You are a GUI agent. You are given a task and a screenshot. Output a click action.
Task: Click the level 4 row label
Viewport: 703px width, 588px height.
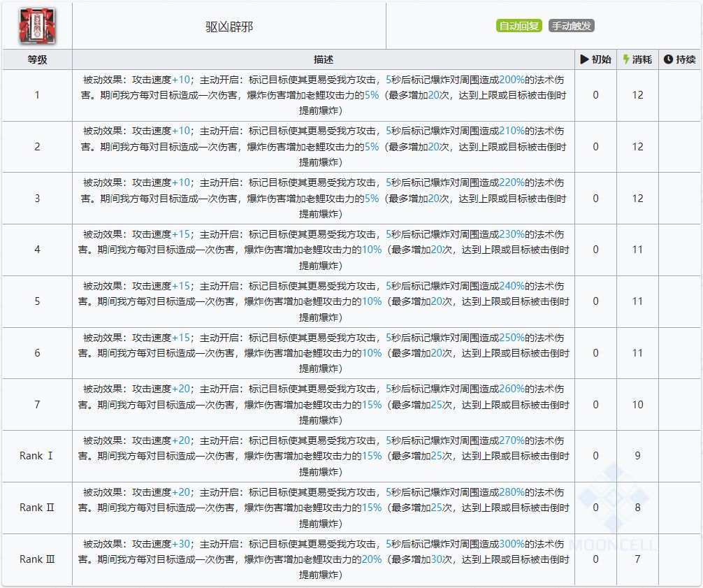coord(37,250)
